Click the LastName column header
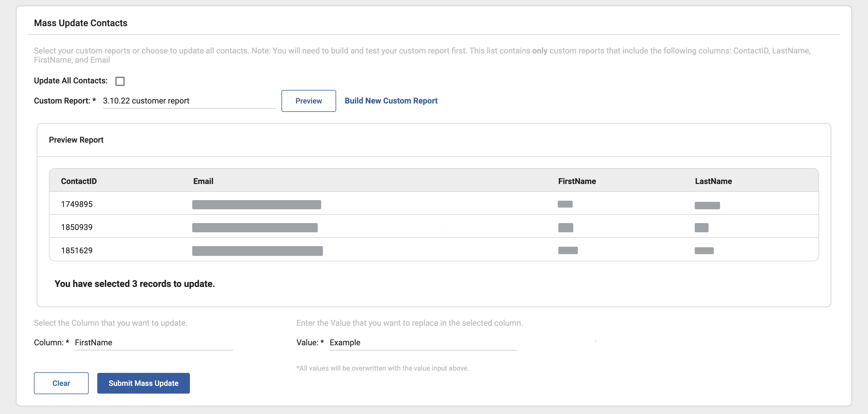The height and width of the screenshot is (414, 868). coord(713,181)
